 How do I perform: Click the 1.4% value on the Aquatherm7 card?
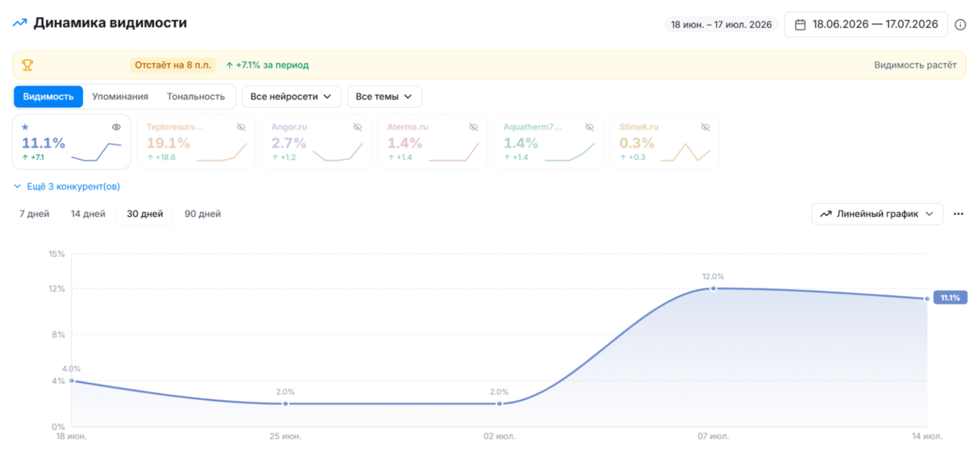click(521, 143)
